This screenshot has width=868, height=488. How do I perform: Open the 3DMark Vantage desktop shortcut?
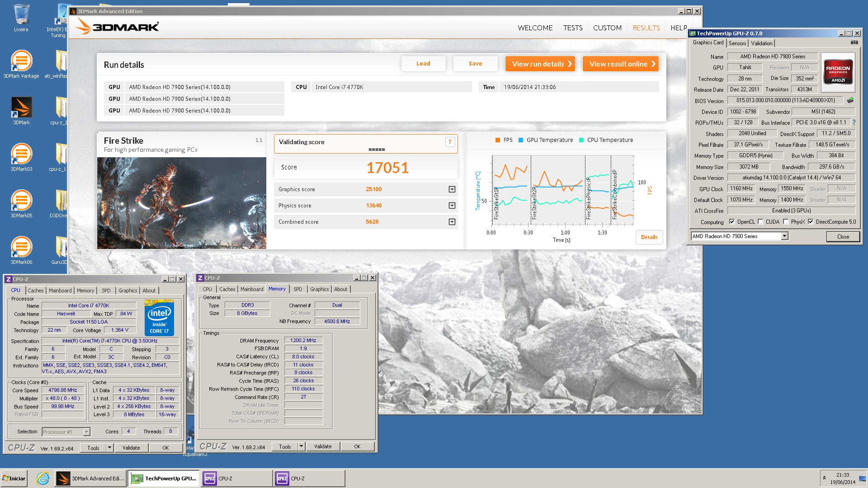(21, 65)
